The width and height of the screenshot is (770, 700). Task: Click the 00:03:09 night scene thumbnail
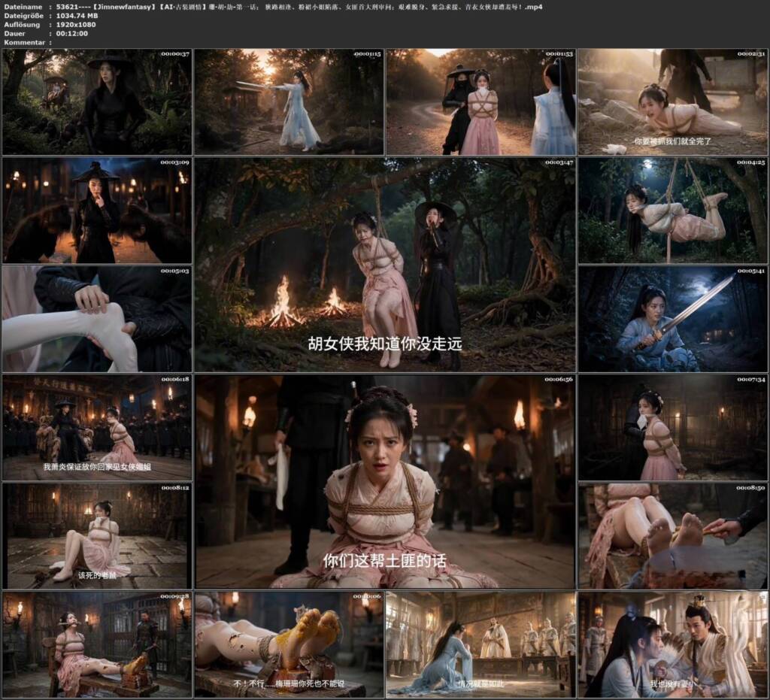point(97,210)
